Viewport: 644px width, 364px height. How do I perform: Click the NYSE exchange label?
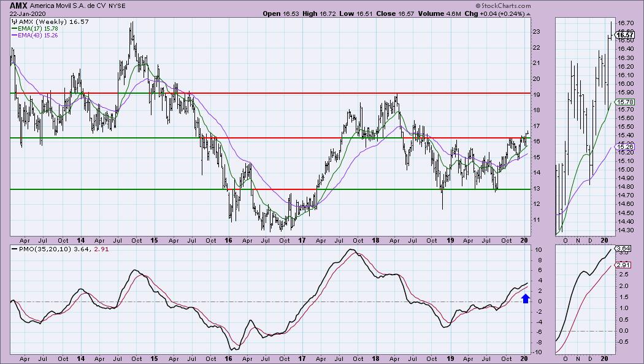118,6
